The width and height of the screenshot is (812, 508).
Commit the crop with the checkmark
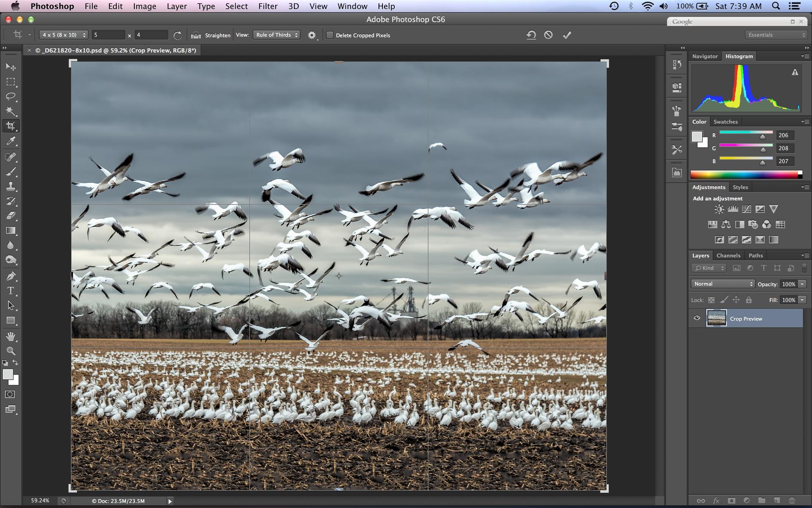pos(567,35)
